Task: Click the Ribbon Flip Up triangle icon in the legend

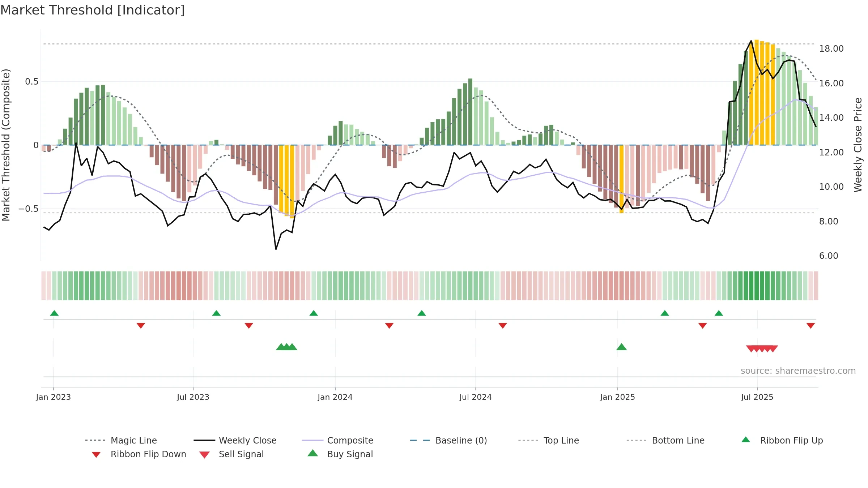Action: point(746,440)
